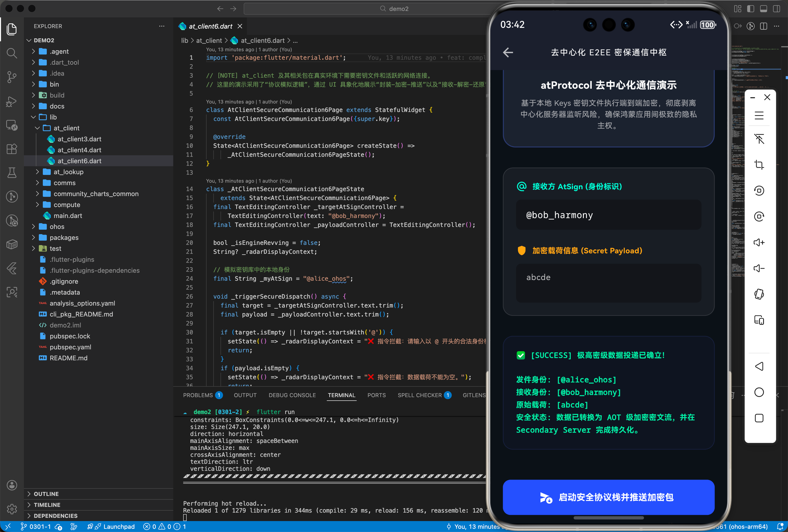Toggle the bottom panel layout icon
The height and width of the screenshot is (532, 788).
[763, 8]
